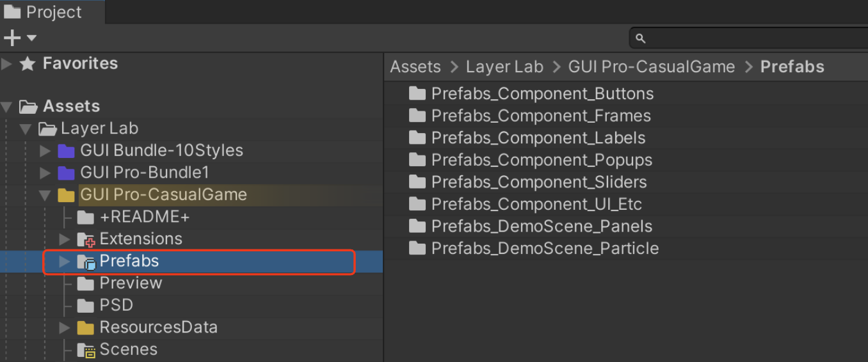Collapse the Assets root folder arrow
Screen dimensions: 868x362
7,107
